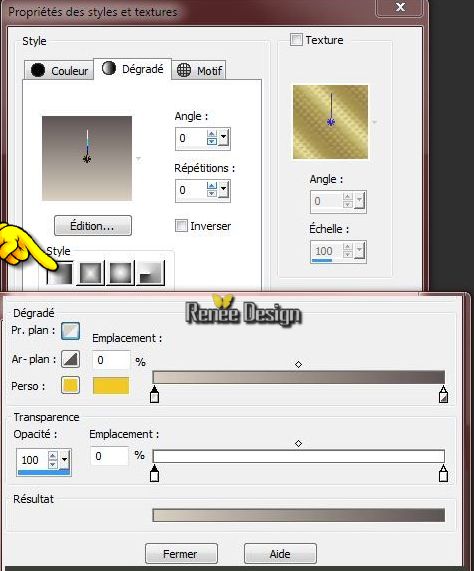The image size is (474, 571).
Task: Select the rectangular gradient style icon
Action: tap(90, 273)
